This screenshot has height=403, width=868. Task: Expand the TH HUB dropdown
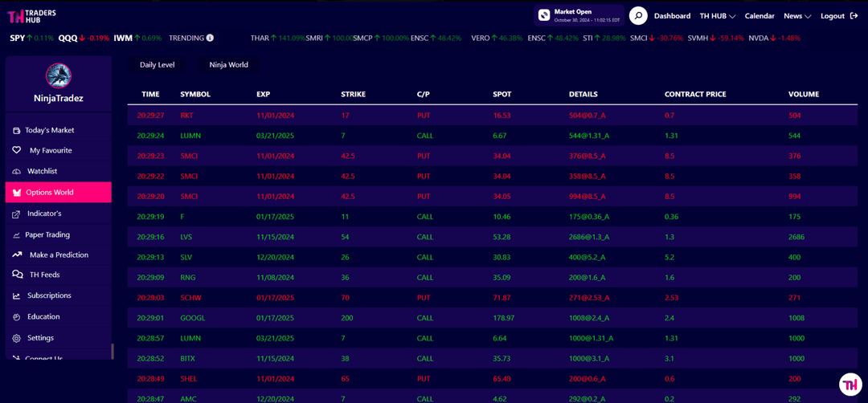pyautogui.click(x=718, y=16)
